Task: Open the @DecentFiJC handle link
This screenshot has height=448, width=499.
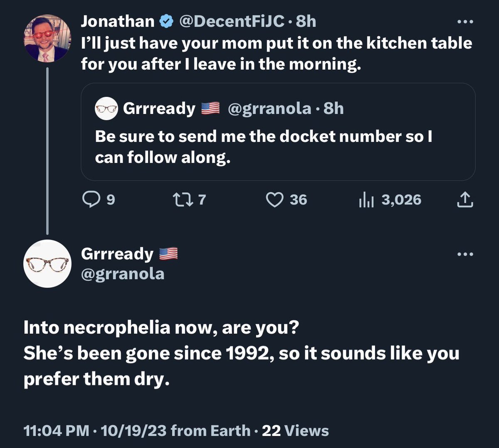Action: pos(232,21)
